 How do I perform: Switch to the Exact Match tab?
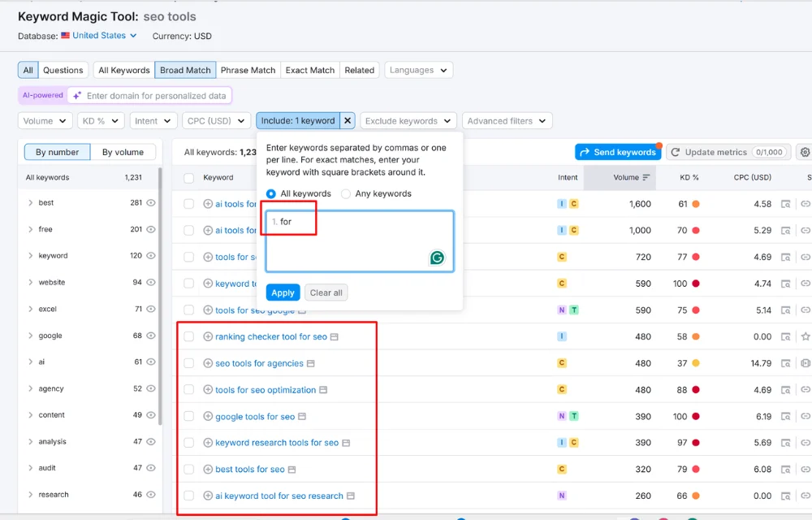click(309, 70)
